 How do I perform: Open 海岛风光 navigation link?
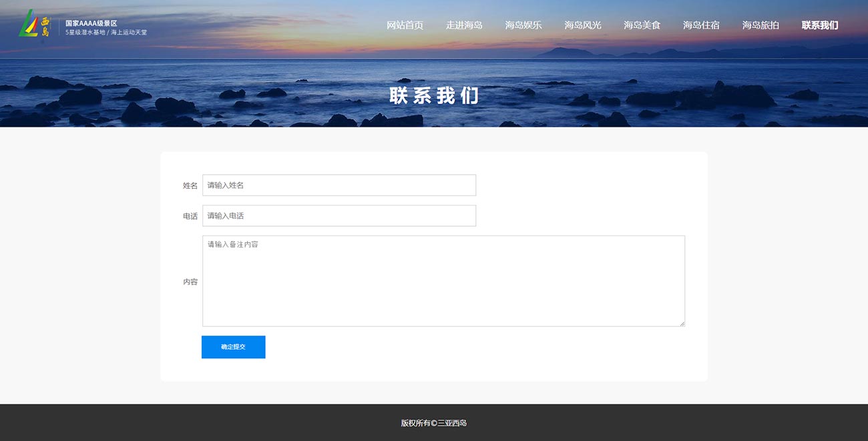point(583,25)
